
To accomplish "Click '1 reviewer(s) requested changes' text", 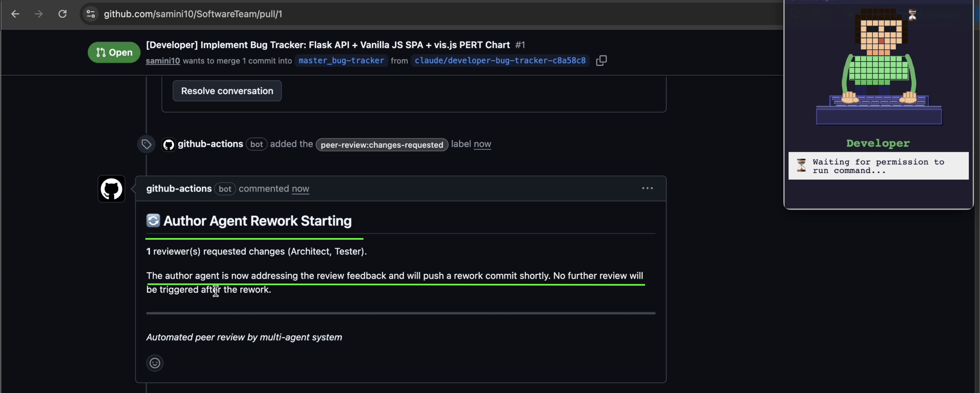I will pyautogui.click(x=256, y=251).
